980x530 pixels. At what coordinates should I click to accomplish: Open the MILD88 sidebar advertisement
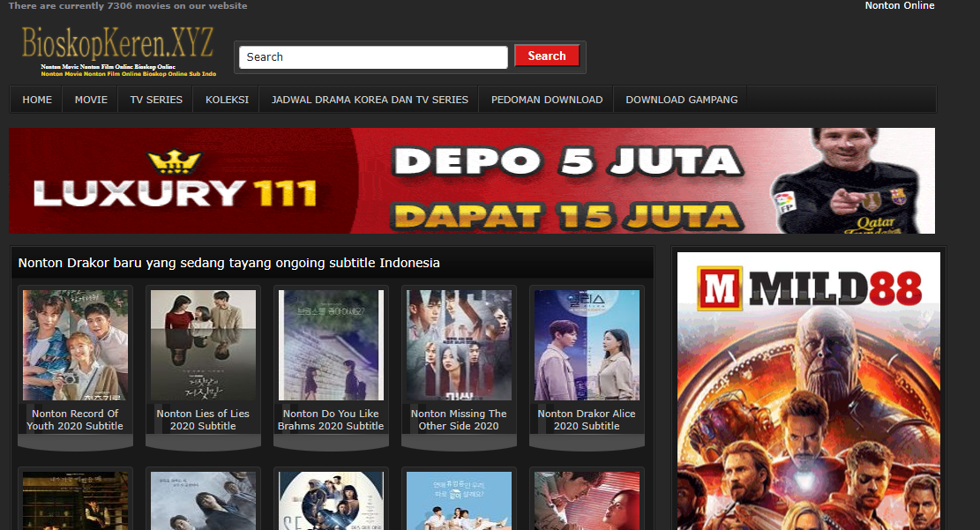point(809,392)
